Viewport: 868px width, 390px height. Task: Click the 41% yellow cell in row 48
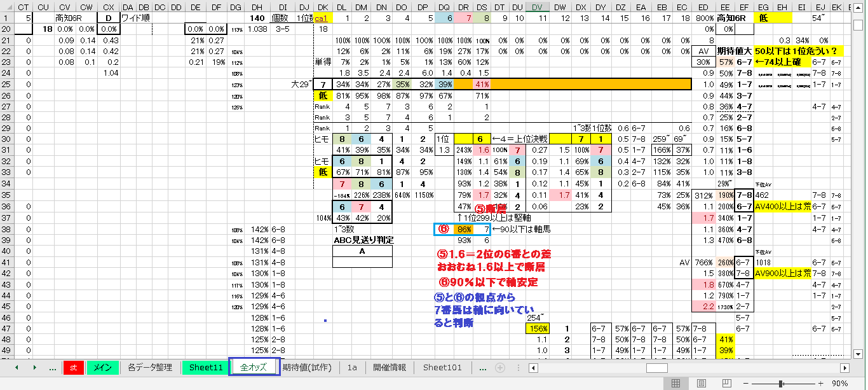tap(725, 339)
